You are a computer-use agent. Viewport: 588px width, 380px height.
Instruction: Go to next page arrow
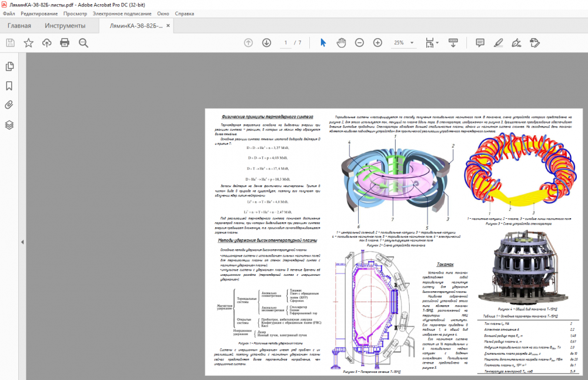pos(266,42)
